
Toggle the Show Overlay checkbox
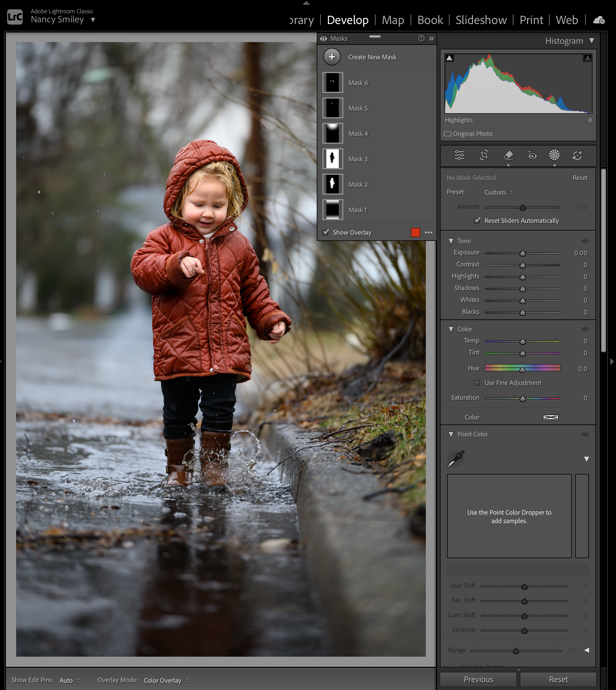326,232
